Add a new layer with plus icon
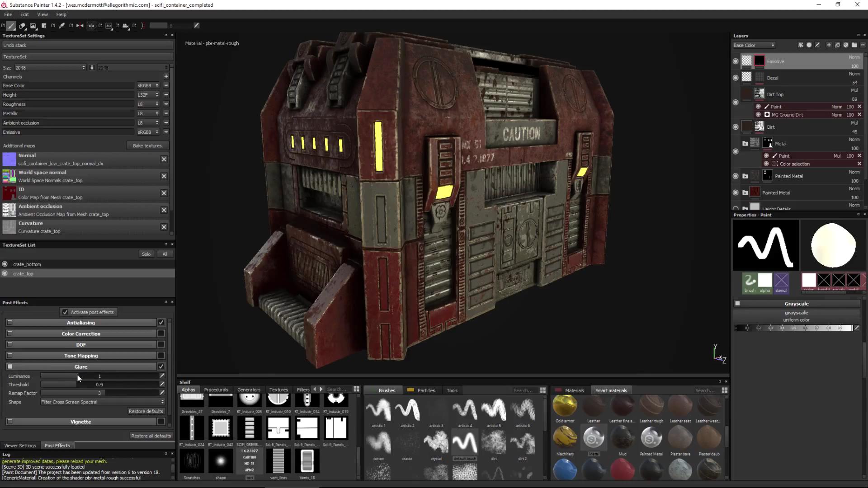The height and width of the screenshot is (488, 868). pyautogui.click(x=829, y=45)
